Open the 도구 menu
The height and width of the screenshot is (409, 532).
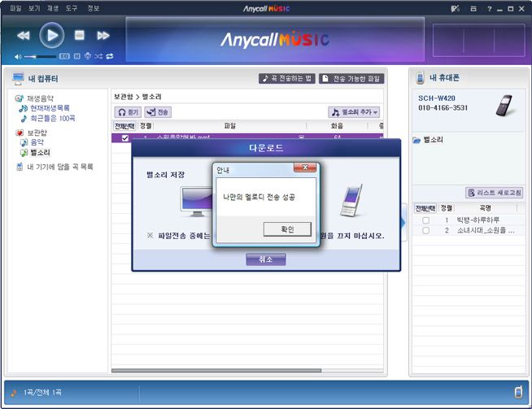[72, 8]
